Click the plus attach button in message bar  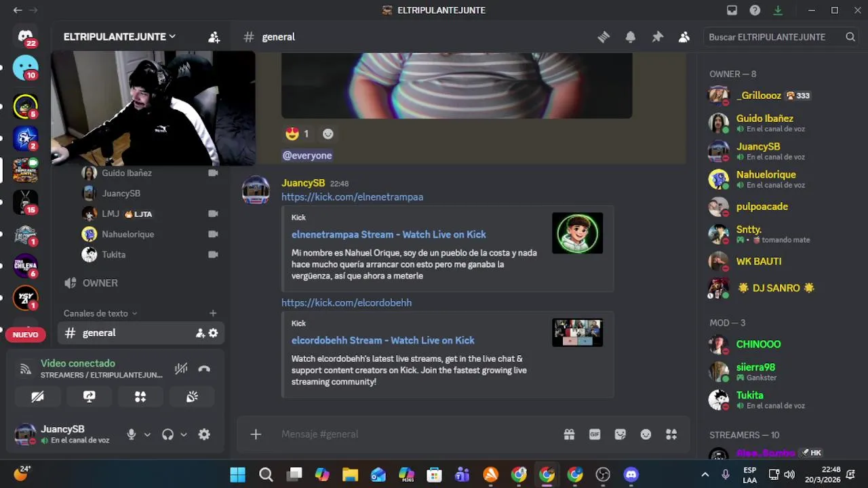(x=256, y=434)
